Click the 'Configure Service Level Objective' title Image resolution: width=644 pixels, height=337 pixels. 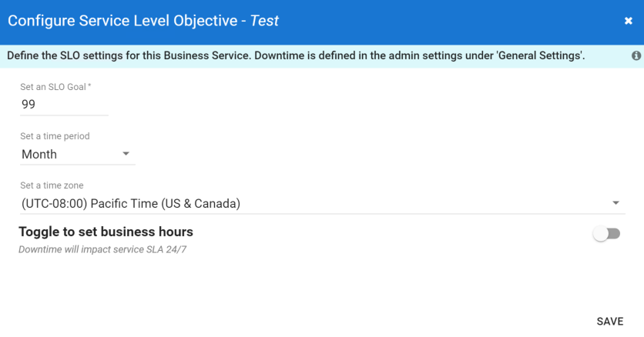[123, 22]
